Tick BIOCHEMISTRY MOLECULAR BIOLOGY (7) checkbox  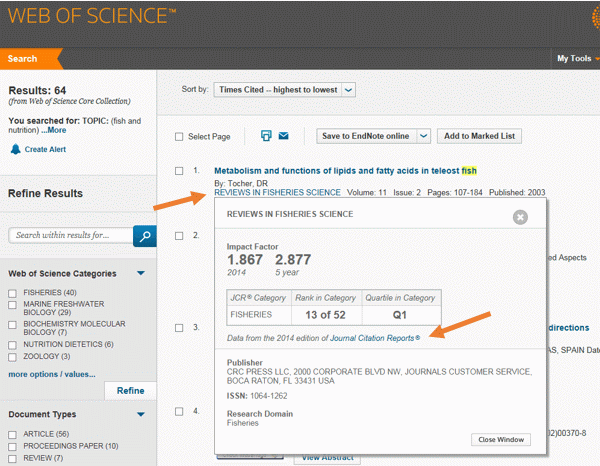point(12,324)
